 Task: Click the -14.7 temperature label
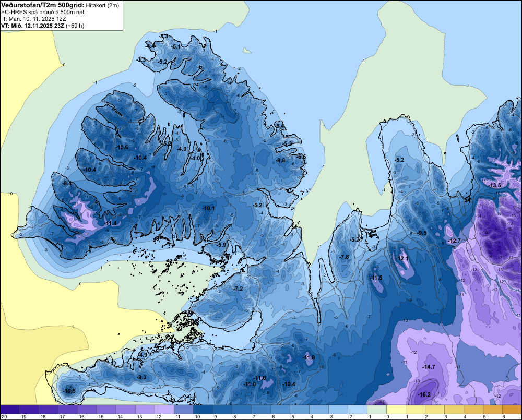pos(429,367)
